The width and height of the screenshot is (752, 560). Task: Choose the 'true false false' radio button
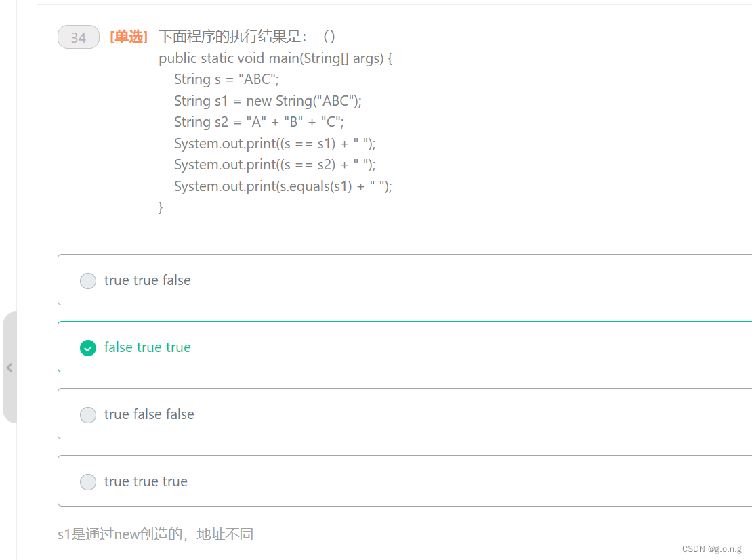pos(88,414)
